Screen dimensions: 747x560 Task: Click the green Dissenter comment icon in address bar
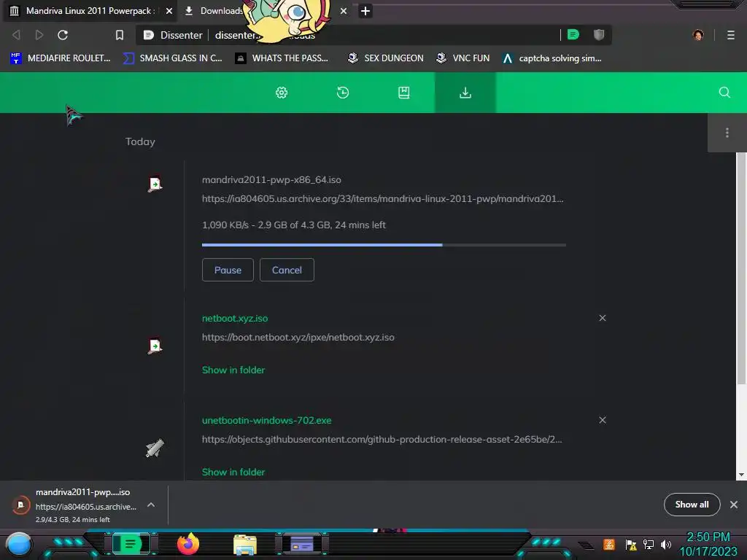point(573,35)
